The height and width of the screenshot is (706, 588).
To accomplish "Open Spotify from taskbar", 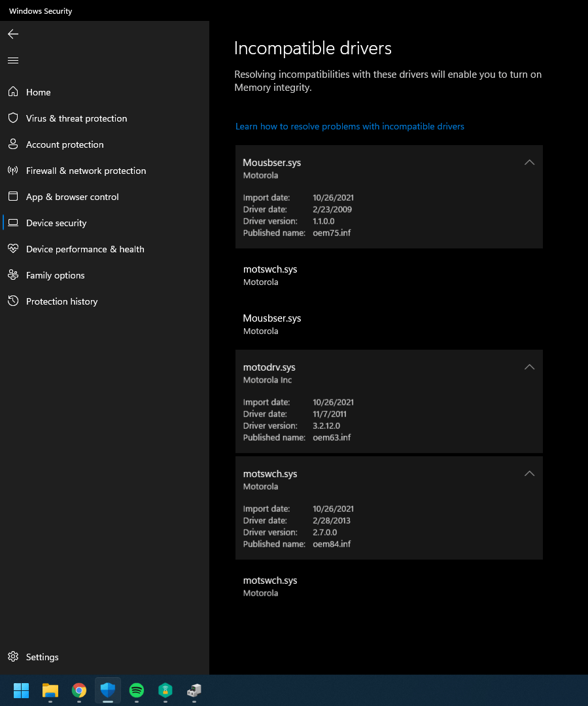I will 137,690.
